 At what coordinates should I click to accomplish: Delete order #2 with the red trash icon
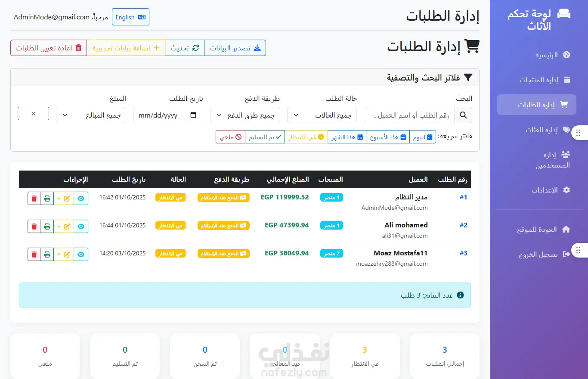34,227
